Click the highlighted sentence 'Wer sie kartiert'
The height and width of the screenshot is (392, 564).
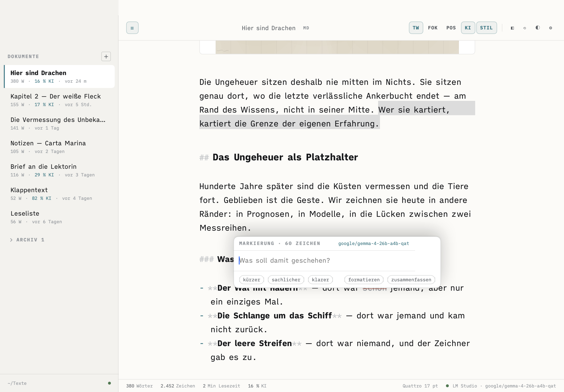click(x=414, y=109)
